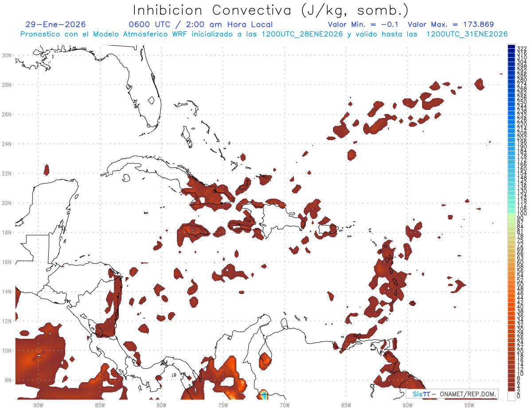This screenshot has width=532, height=411.
Task: Click the pale green swatch at 100
Action: pos(511,215)
